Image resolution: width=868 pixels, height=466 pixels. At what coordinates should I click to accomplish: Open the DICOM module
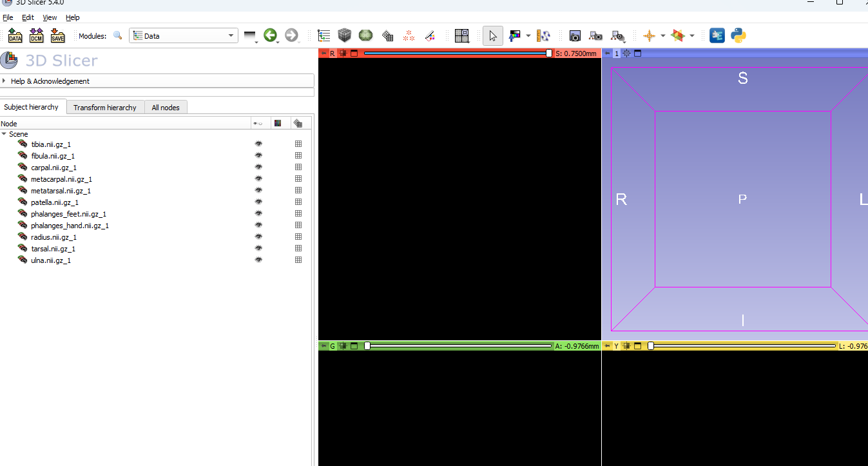tap(36, 35)
